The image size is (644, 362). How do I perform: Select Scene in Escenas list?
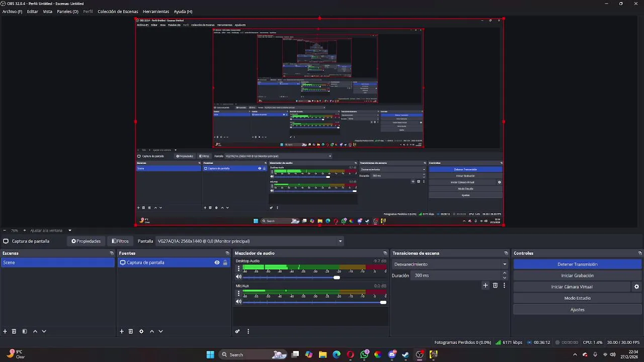58,262
